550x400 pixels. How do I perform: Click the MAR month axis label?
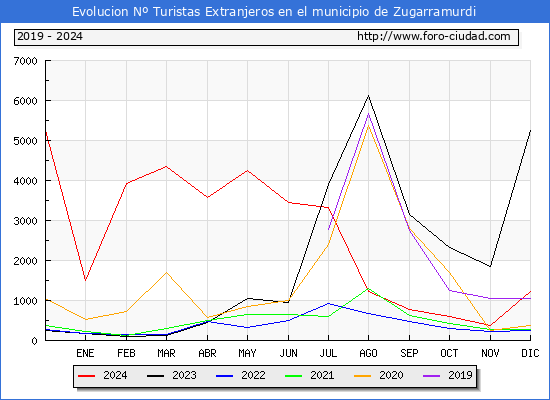pos(166,353)
